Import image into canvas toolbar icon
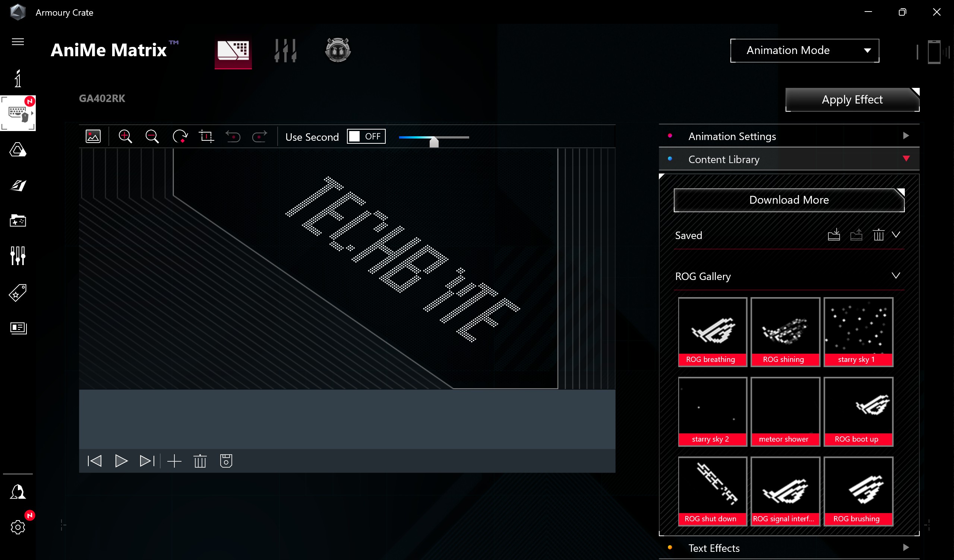This screenshot has height=560, width=954. [93, 136]
